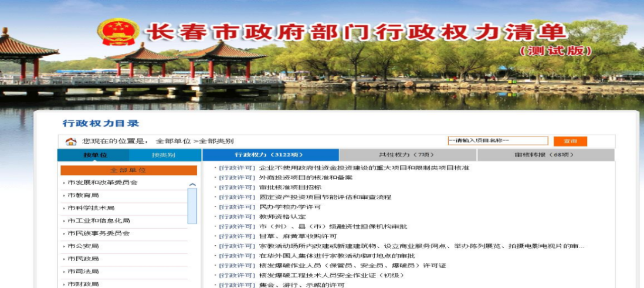Switch to the 按类别 tab

pos(164,155)
